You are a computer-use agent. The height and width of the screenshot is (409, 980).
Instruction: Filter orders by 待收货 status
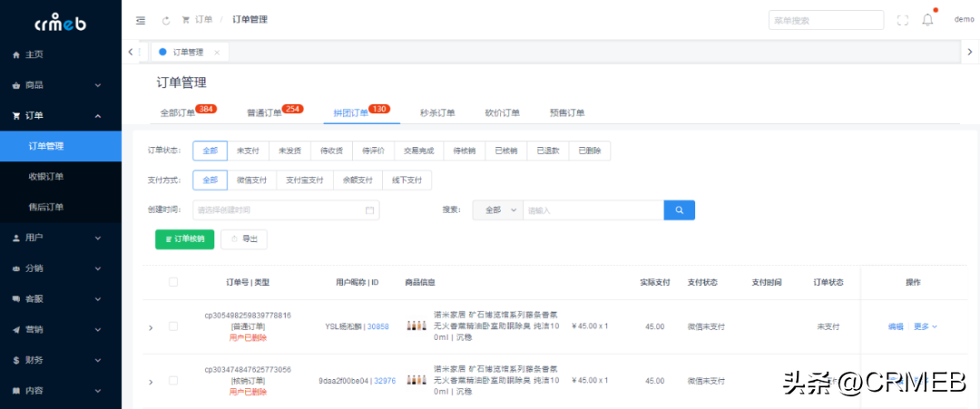tap(332, 151)
